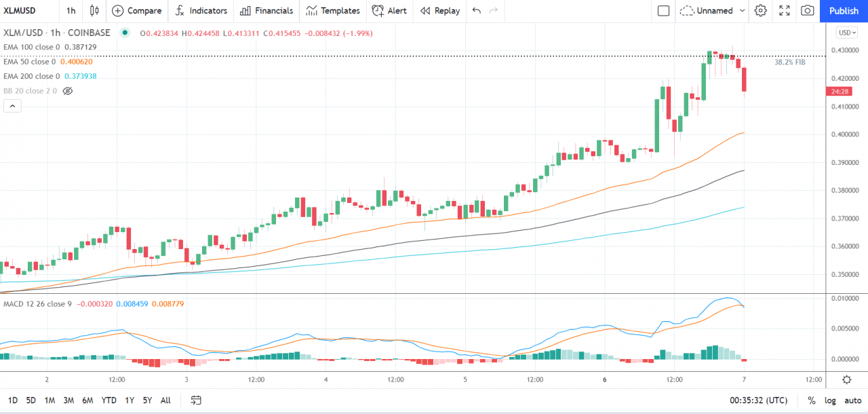The image size is (868, 414).
Task: Enter fullscreen mode
Action: click(785, 11)
